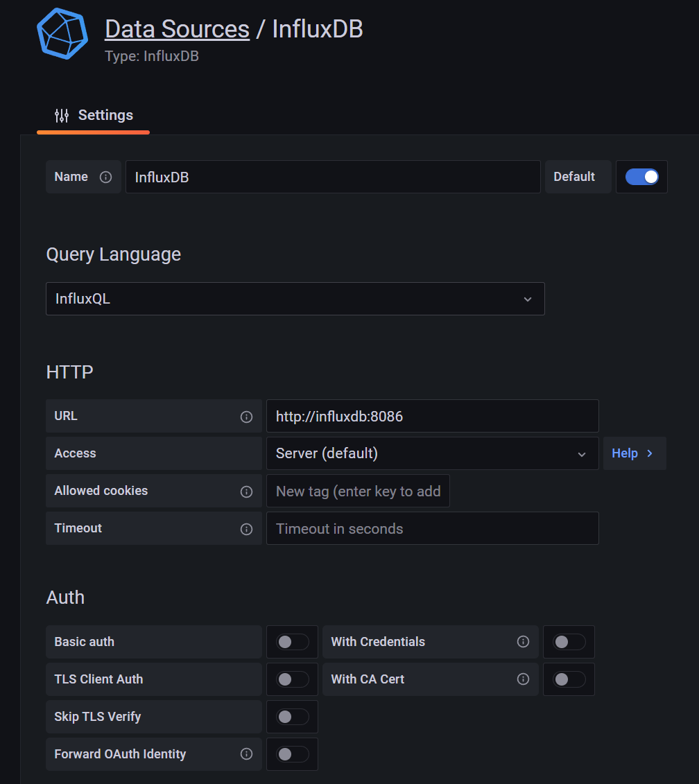Show info tooltip for With Credentials
The width and height of the screenshot is (699, 784).
pyautogui.click(x=523, y=641)
